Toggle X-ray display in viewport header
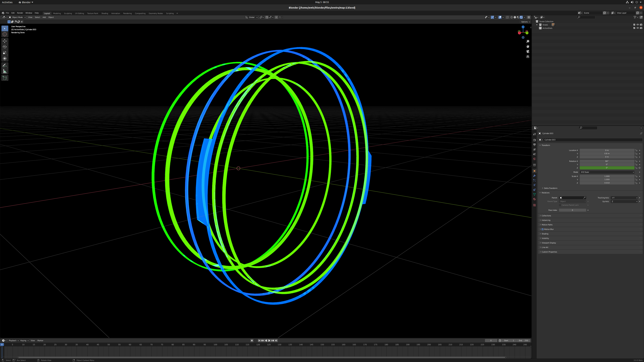 coord(507,17)
